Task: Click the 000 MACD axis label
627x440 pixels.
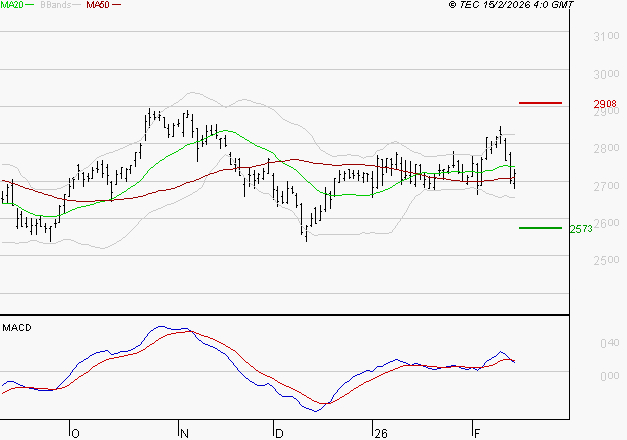Action: 610,376
